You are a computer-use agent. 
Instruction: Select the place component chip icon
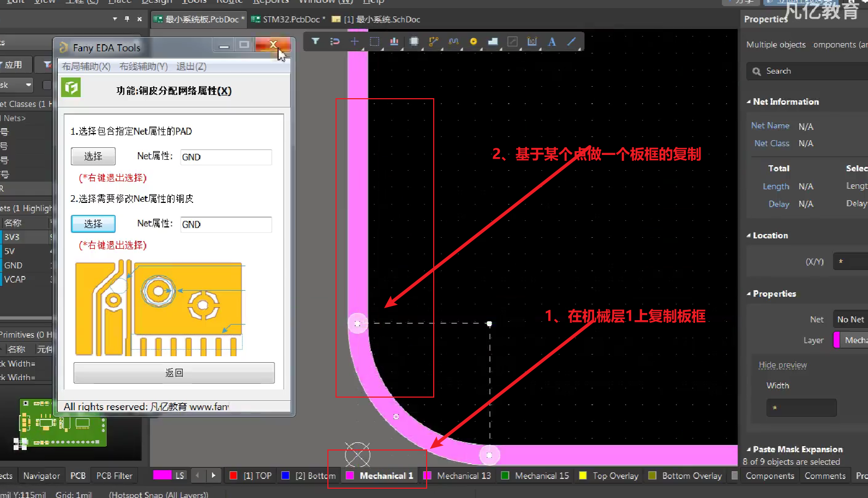(414, 41)
